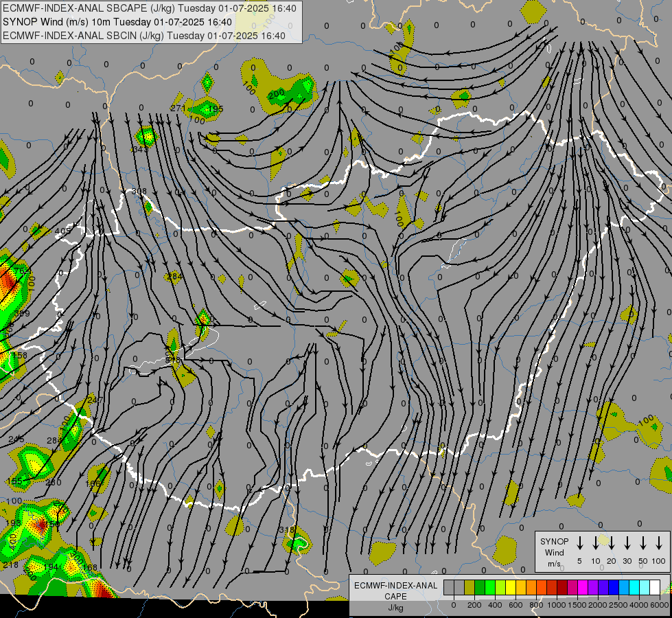Click the 100 m/s wind arrow in SYNOP legend
The height and width of the screenshot is (618, 672).
659,543
